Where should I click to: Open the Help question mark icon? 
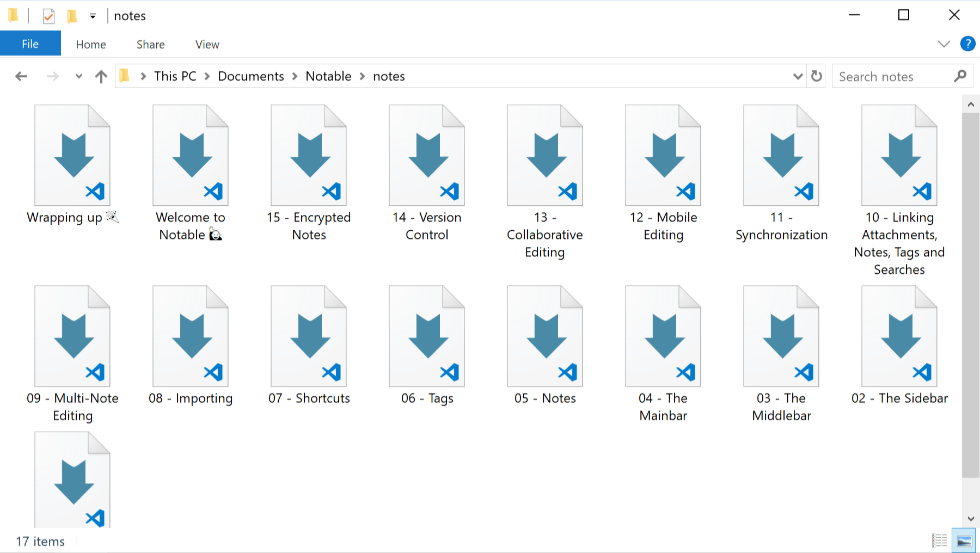coord(967,44)
